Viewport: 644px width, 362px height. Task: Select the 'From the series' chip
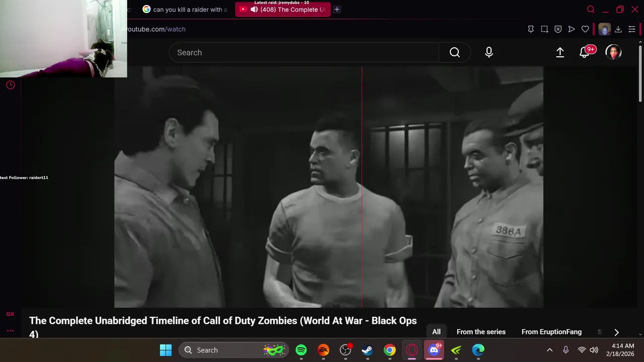481,332
